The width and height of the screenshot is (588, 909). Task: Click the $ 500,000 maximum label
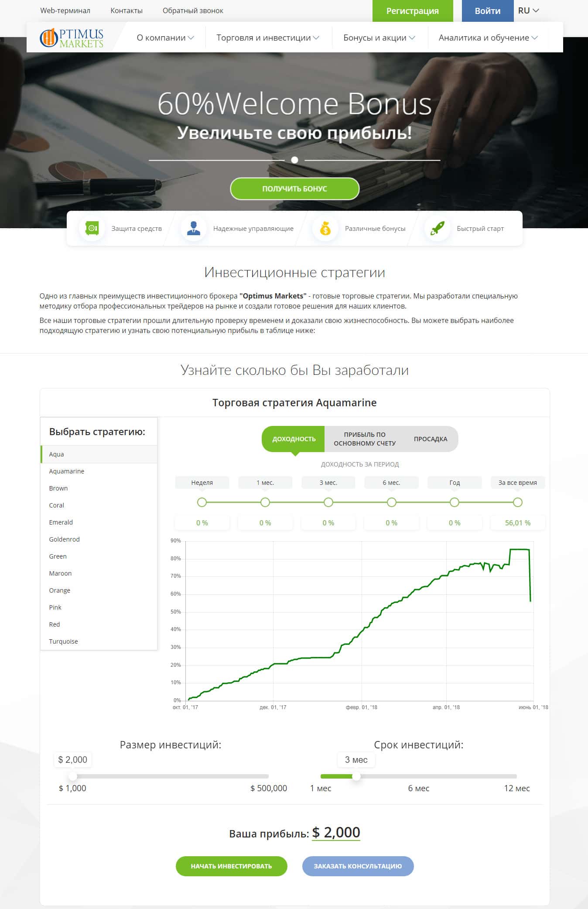269,788
